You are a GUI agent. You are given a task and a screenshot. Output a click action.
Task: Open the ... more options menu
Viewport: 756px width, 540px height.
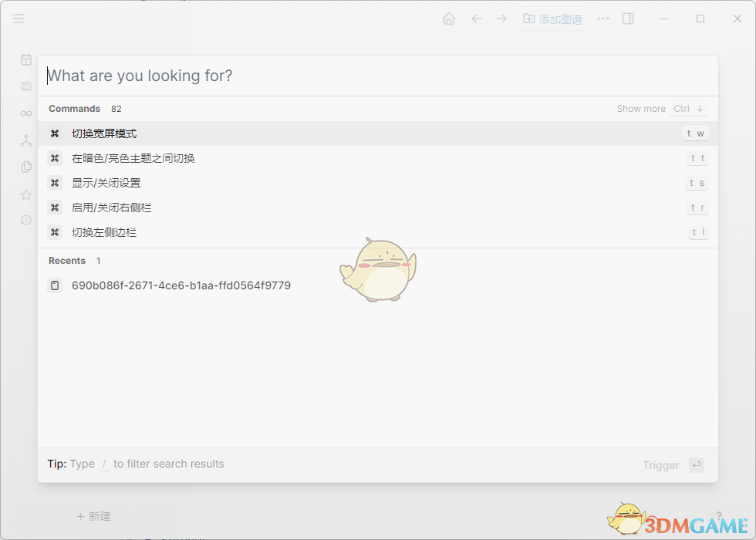(x=602, y=18)
